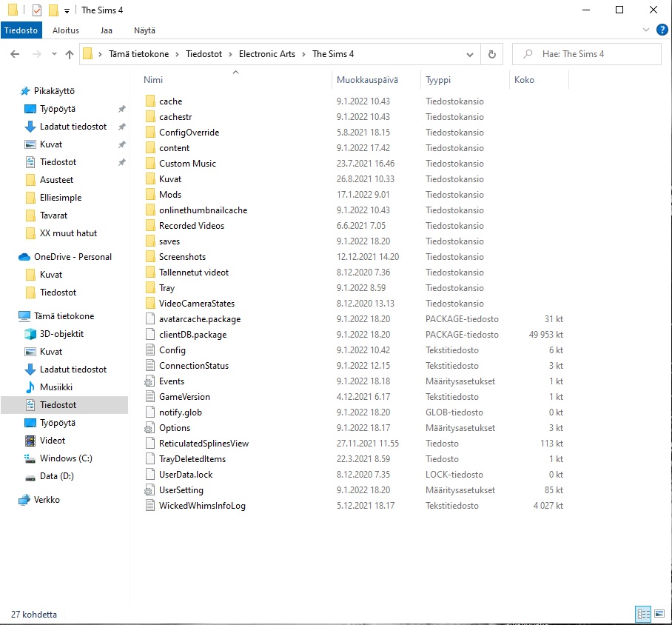The height and width of the screenshot is (625, 672).
Task: Open the quick access toolbar customize dropdown
Action: [x=67, y=10]
